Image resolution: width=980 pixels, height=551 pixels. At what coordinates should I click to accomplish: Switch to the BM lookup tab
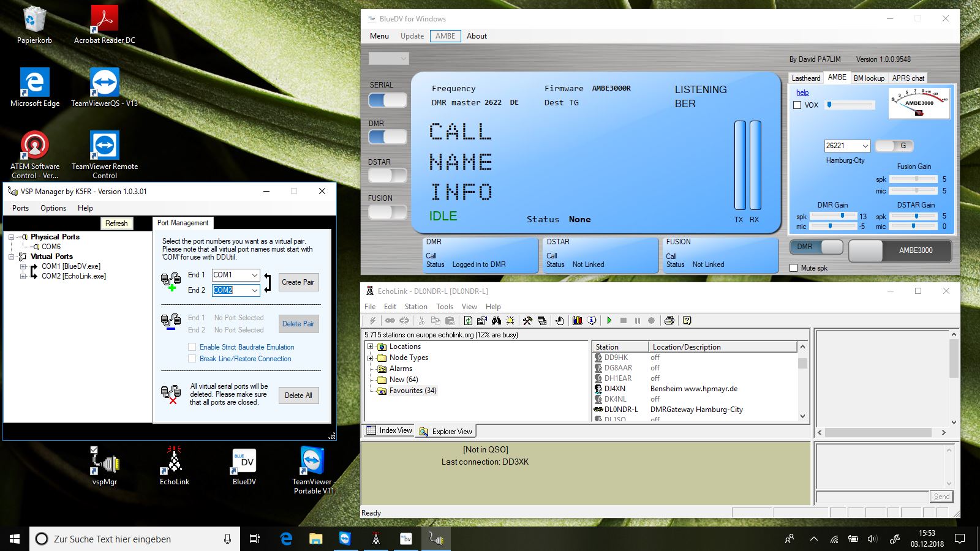(869, 78)
